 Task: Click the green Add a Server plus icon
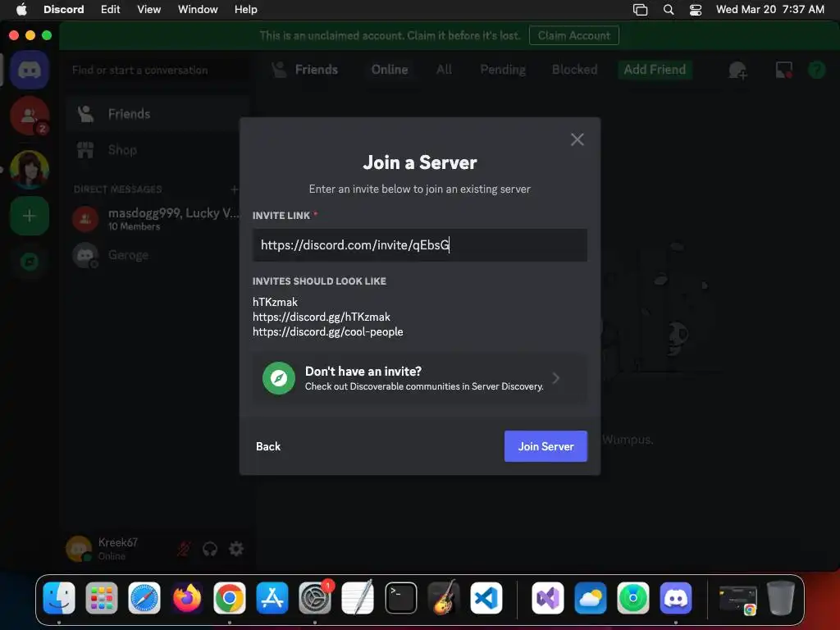click(x=30, y=216)
